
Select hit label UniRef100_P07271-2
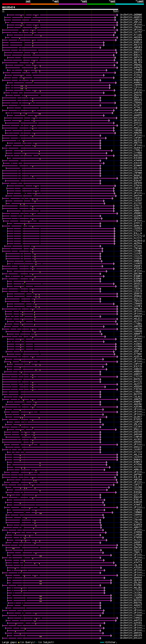point(132,236)
